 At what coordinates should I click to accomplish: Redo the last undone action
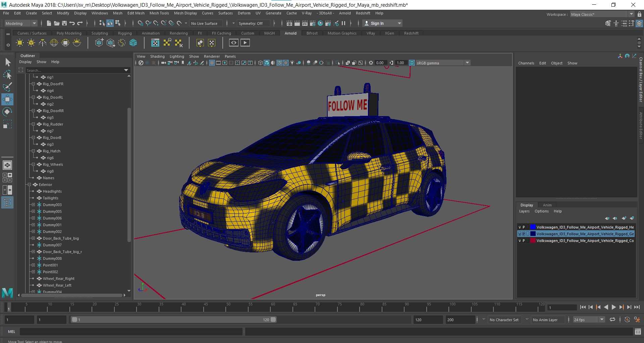click(80, 23)
